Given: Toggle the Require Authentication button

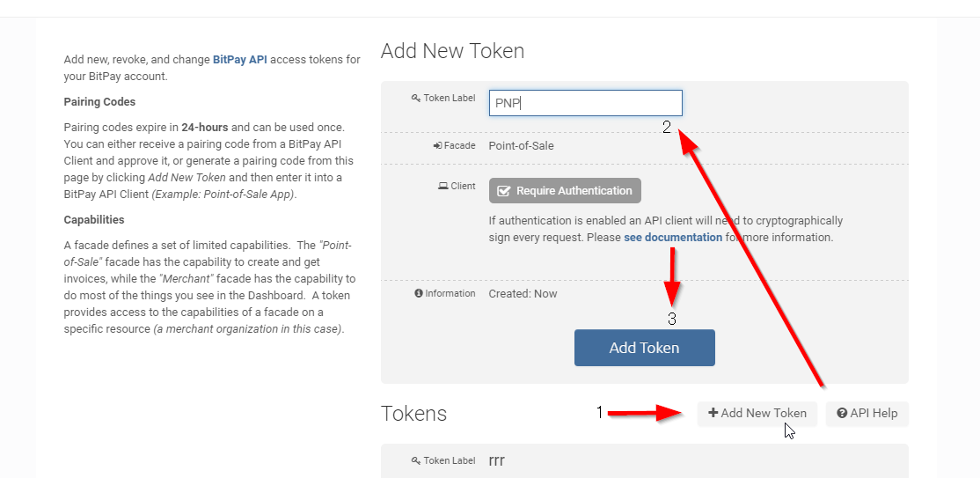Looking at the screenshot, I should (x=565, y=191).
